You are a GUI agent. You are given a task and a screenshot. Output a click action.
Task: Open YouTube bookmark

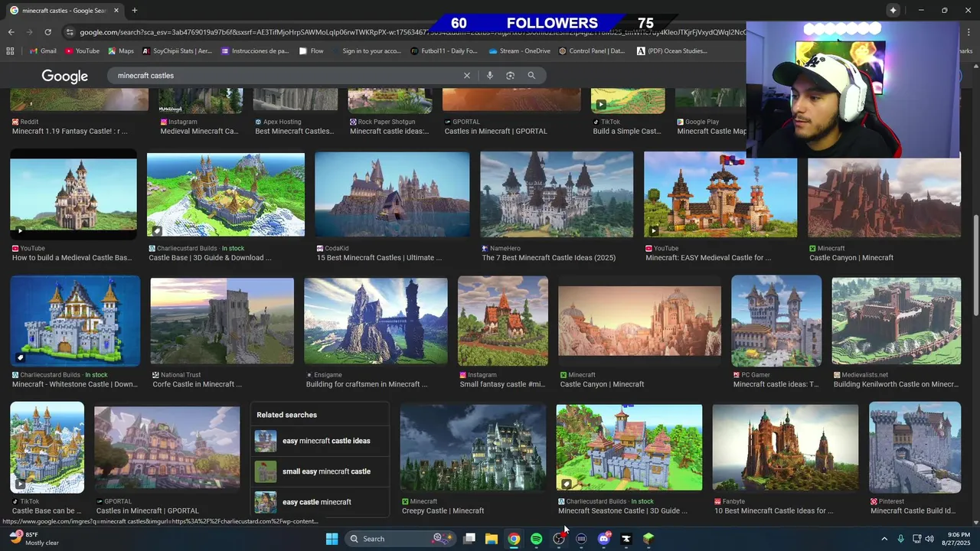(x=82, y=51)
